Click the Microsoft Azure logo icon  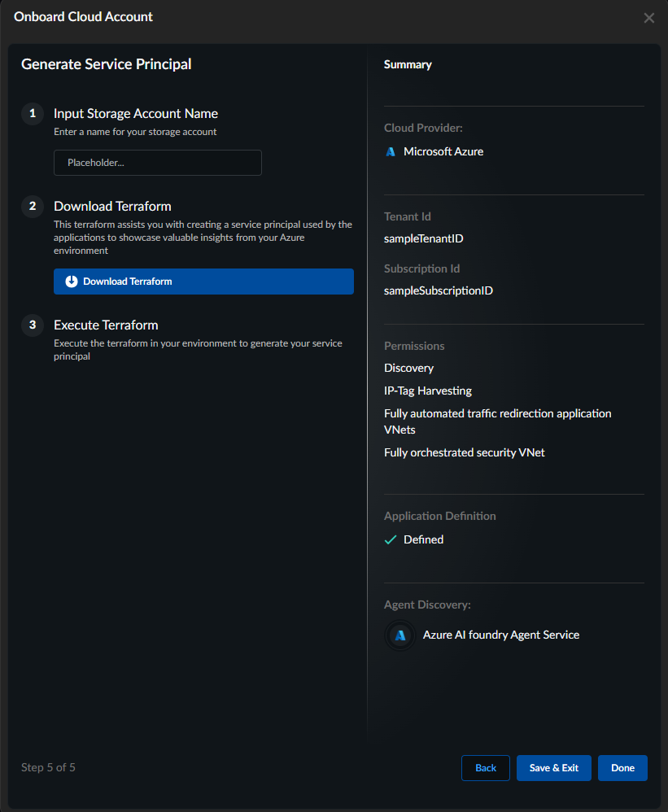[x=391, y=151]
